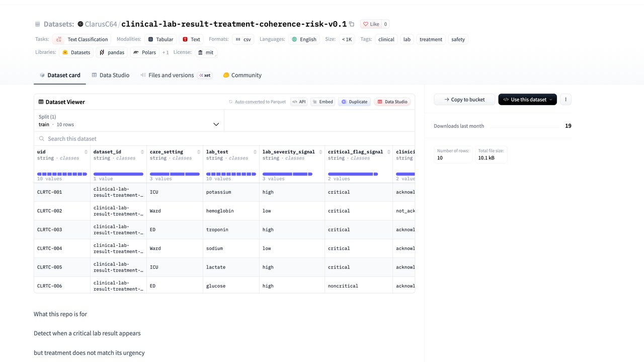
Task: Click sort icon on uid column
Action: click(x=86, y=152)
